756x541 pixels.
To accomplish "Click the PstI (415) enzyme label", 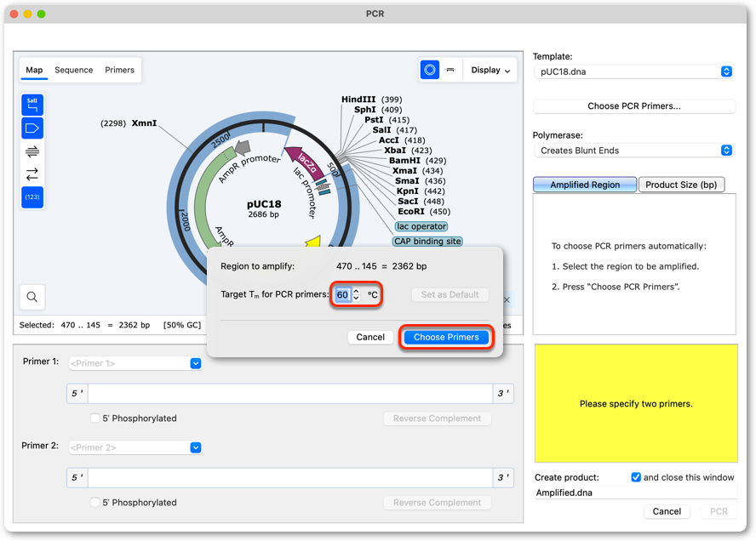I will point(387,119).
